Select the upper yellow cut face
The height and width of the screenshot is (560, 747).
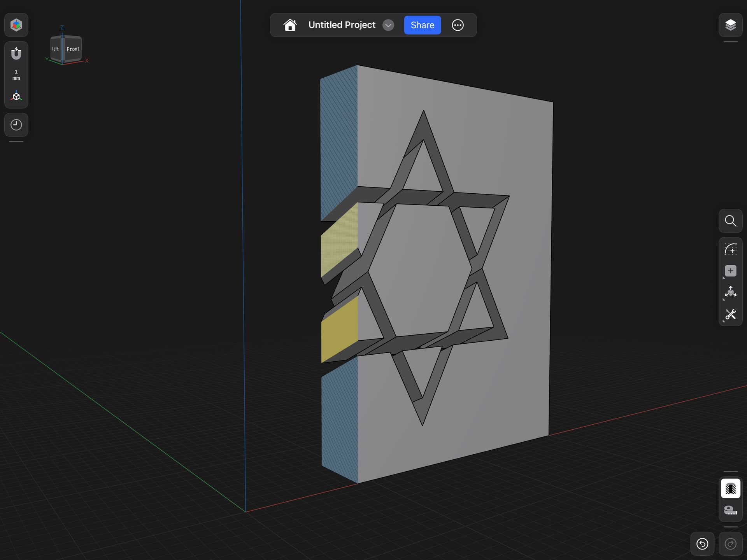339,240
